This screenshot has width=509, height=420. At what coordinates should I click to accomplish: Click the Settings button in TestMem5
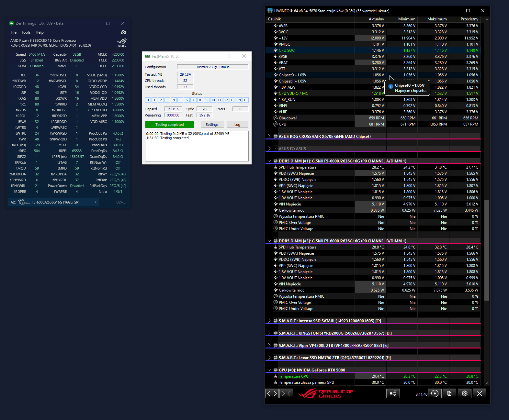pos(212,125)
